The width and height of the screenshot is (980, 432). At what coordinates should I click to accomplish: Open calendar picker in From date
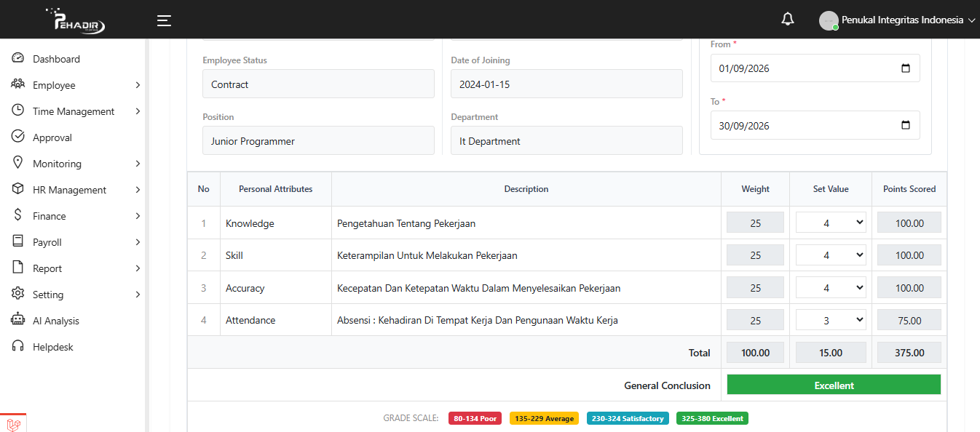click(x=906, y=68)
